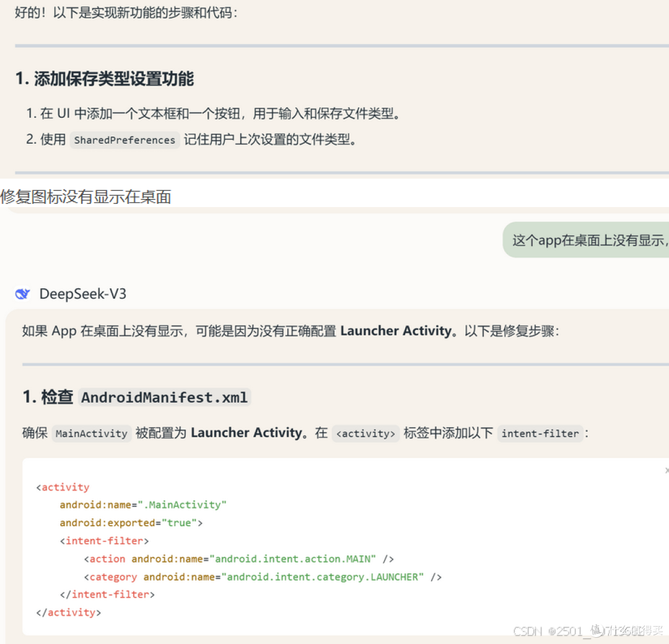Click code line android:name=".MainActivity"

[143, 505]
